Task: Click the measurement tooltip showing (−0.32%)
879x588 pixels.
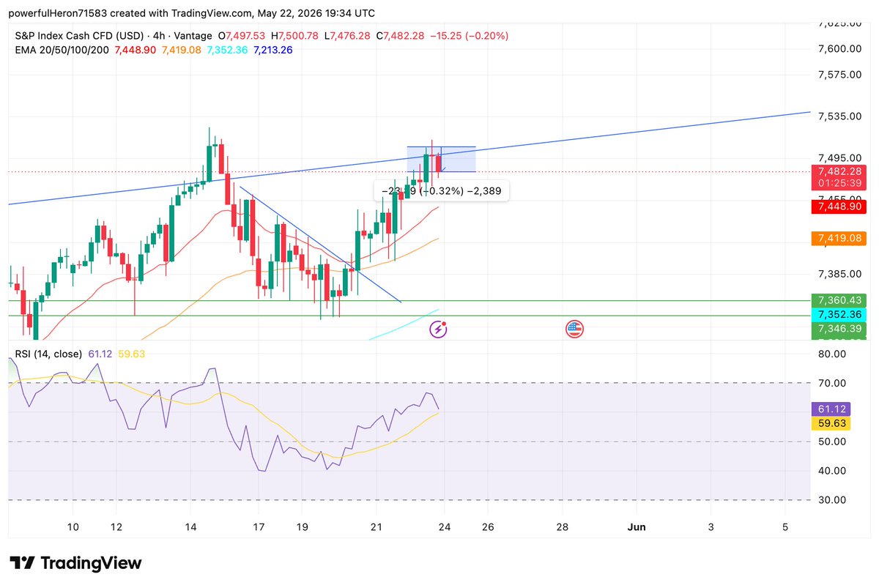Action: [x=441, y=191]
